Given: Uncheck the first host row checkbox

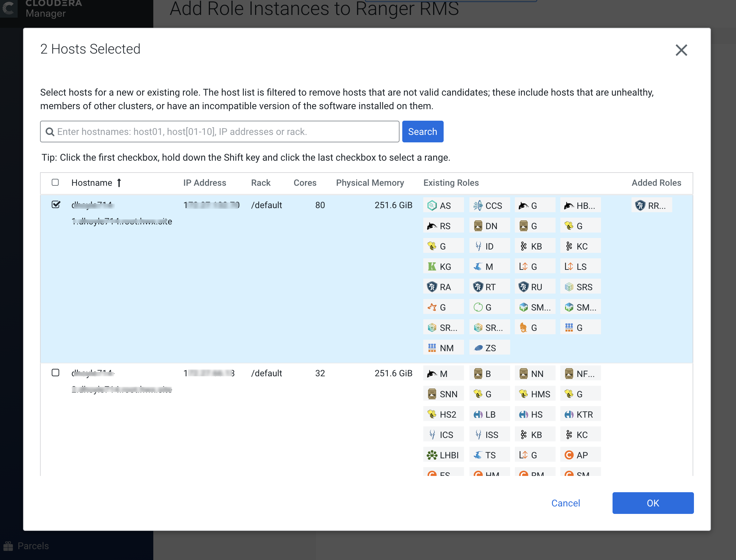Looking at the screenshot, I should click(x=56, y=204).
